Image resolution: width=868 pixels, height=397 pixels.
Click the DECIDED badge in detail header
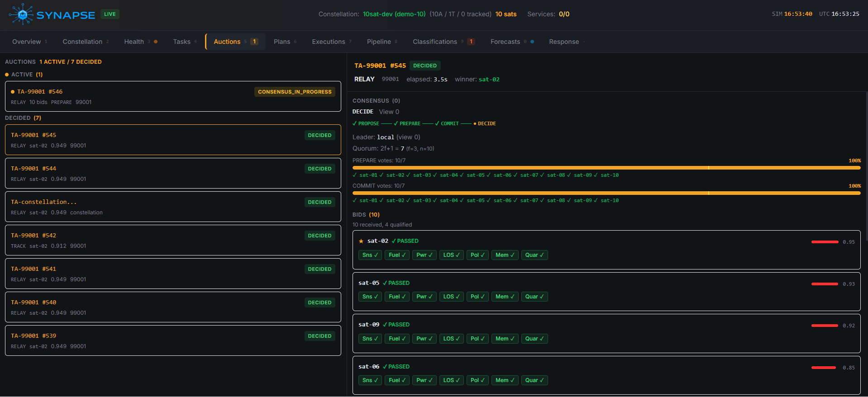[x=425, y=66]
